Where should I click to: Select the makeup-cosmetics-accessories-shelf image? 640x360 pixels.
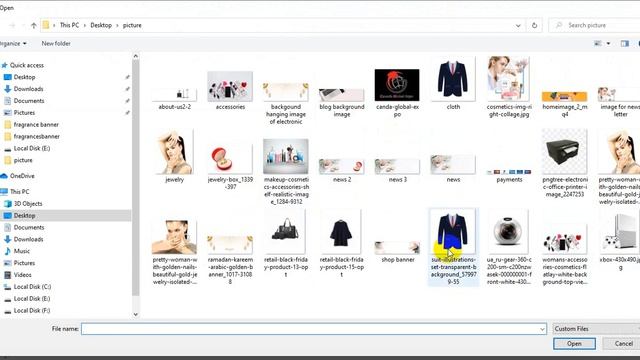pos(286,172)
